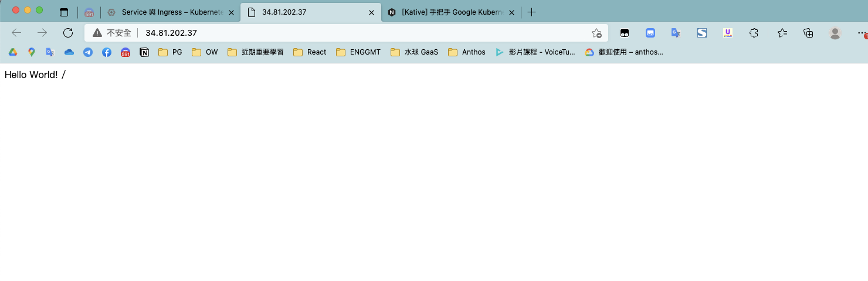Open a new tab
This screenshot has height=281, width=868.
coord(531,12)
